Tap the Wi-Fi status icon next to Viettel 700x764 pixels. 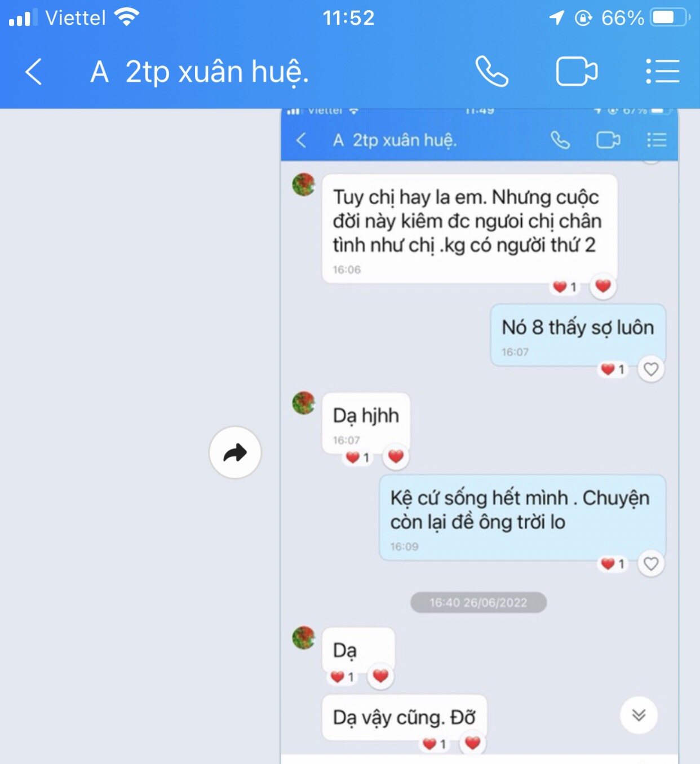(127, 17)
